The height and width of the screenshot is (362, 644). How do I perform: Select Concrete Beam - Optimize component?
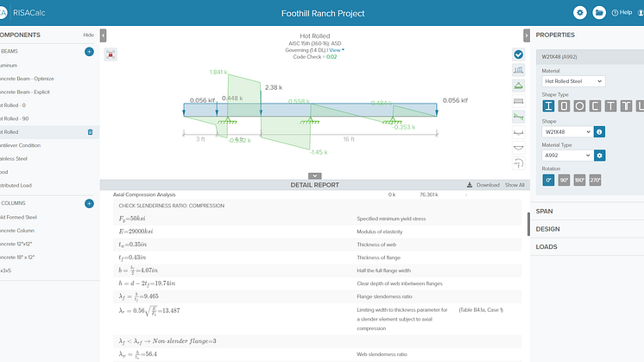[x=26, y=79]
